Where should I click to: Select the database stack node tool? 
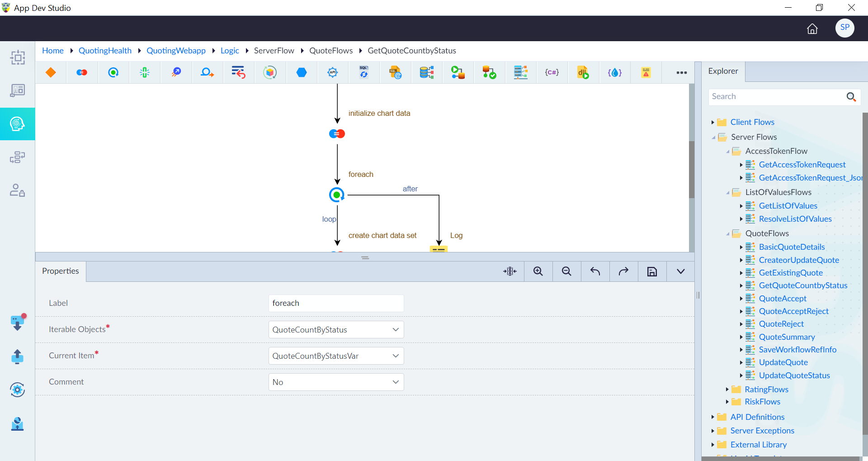pos(427,72)
